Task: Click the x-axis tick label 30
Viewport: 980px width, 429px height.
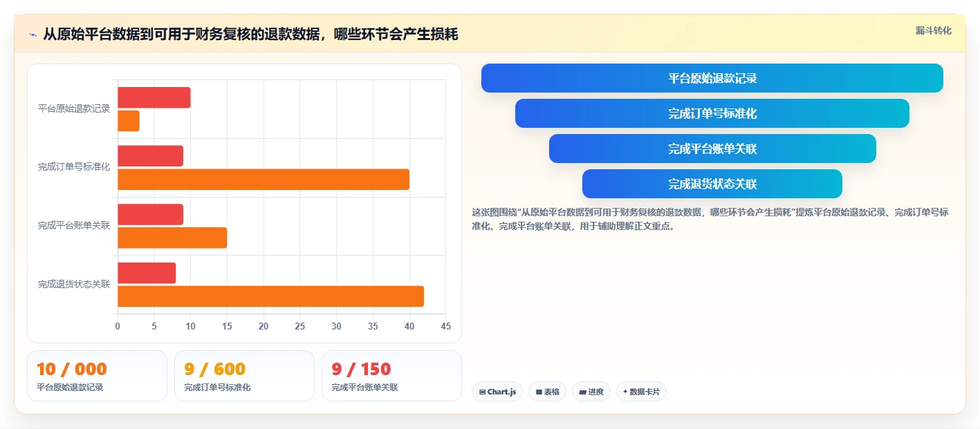Action: (336, 326)
